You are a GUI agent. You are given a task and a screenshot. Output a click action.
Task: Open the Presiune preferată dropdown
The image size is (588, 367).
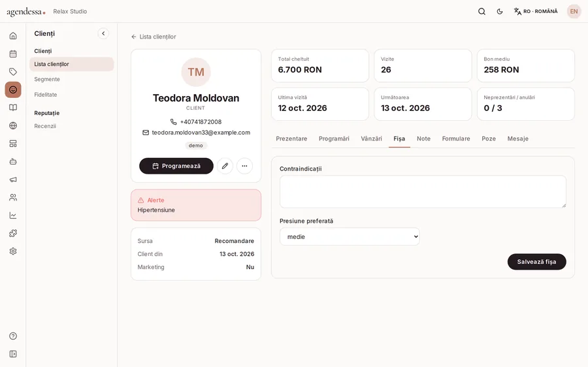(350, 236)
